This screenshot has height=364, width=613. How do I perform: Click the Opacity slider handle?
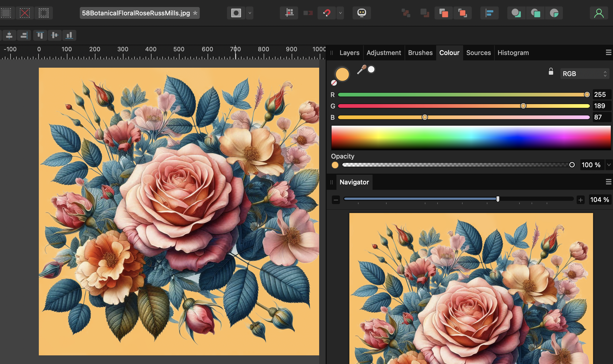pyautogui.click(x=572, y=165)
